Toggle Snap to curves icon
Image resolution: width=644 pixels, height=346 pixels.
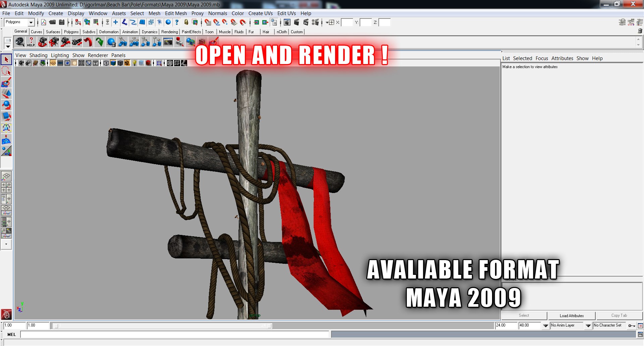click(x=216, y=22)
